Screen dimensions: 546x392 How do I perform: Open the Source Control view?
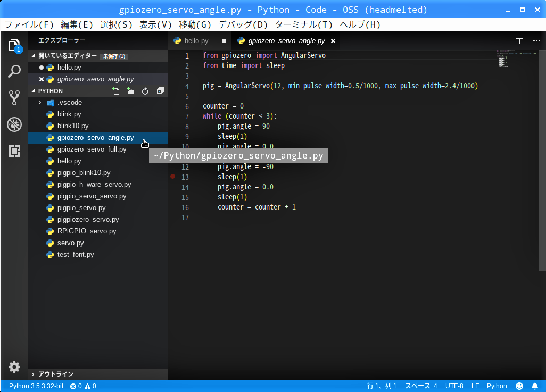[x=14, y=98]
